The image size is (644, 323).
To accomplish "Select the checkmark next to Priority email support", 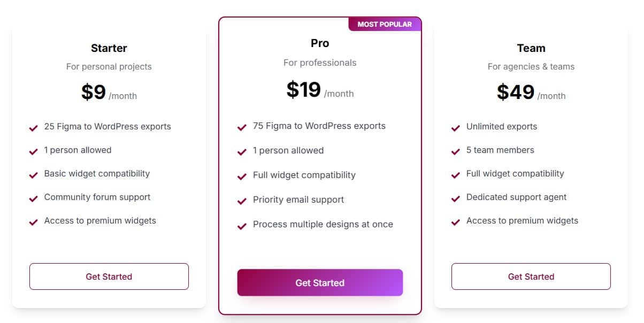I will pyautogui.click(x=241, y=201).
